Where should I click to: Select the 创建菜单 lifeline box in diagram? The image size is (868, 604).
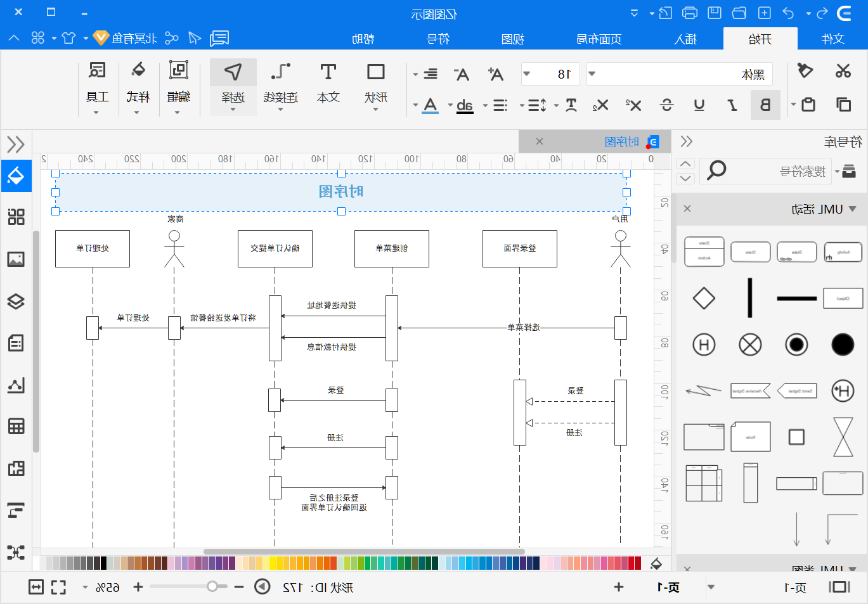392,248
